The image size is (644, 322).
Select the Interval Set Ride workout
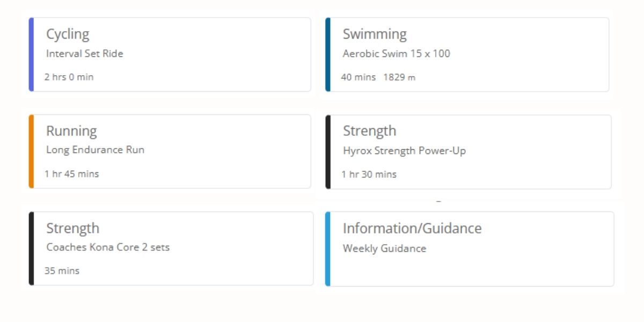coord(84,54)
